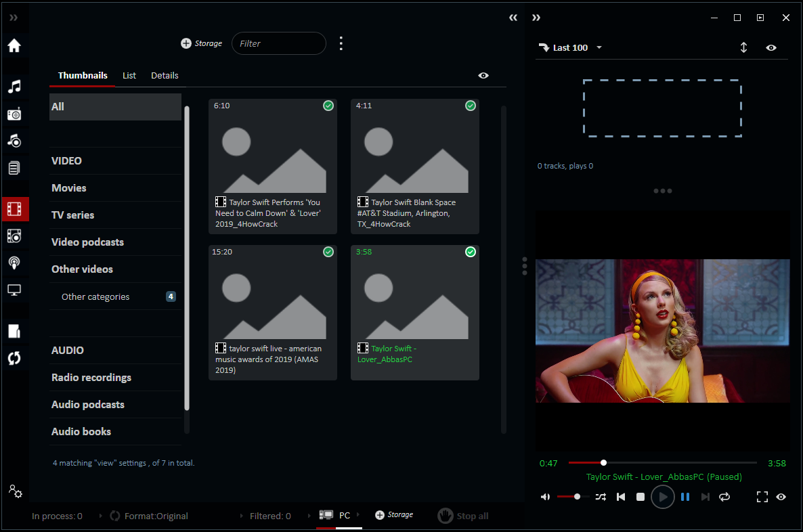The image size is (803, 532).
Task: Click the sync arrows sidebar icon
Action: [x=14, y=359]
